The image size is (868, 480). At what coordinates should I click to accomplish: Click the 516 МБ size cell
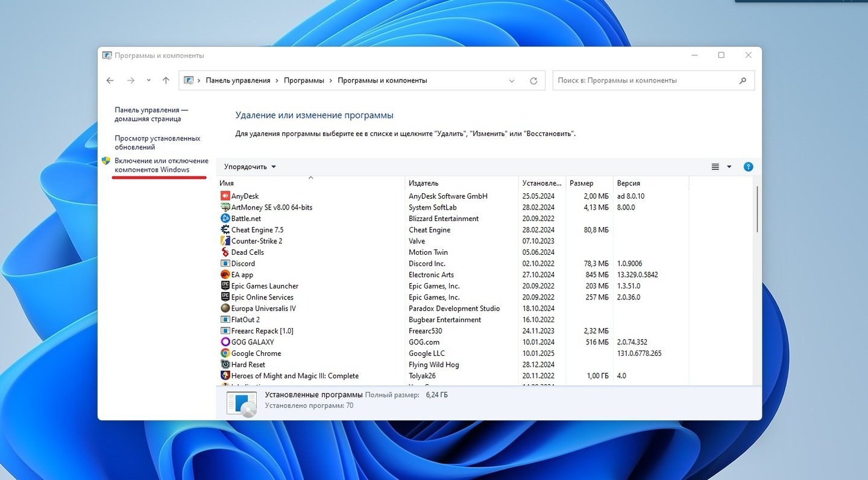597,342
